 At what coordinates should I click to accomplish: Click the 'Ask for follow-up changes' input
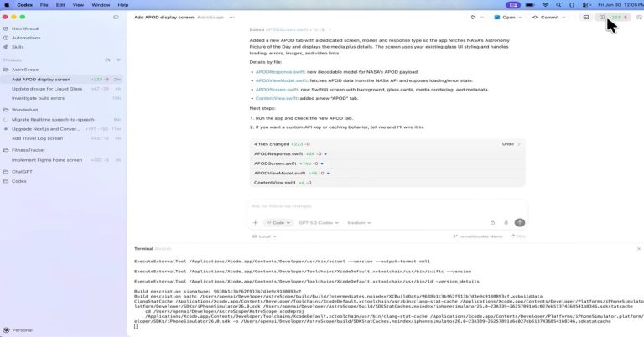click(387, 206)
